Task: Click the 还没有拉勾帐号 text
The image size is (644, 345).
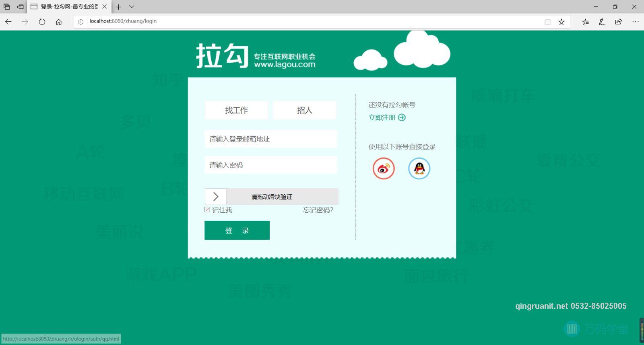Action: pos(392,105)
